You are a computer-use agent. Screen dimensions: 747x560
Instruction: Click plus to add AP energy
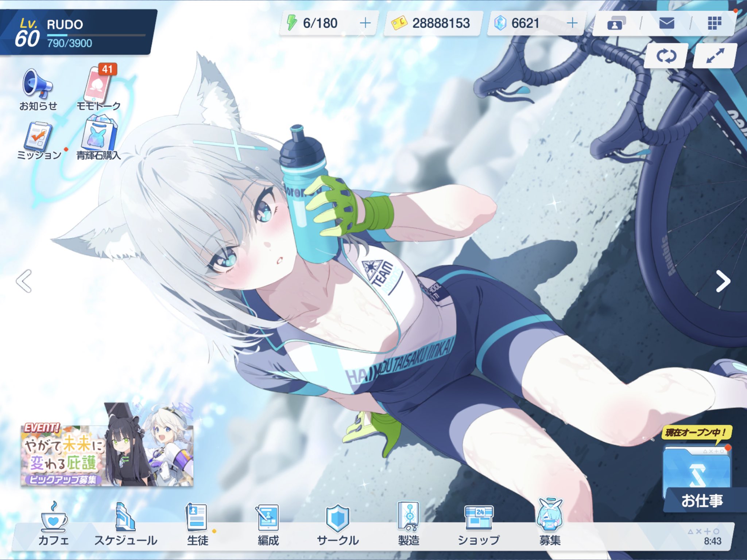tap(365, 23)
